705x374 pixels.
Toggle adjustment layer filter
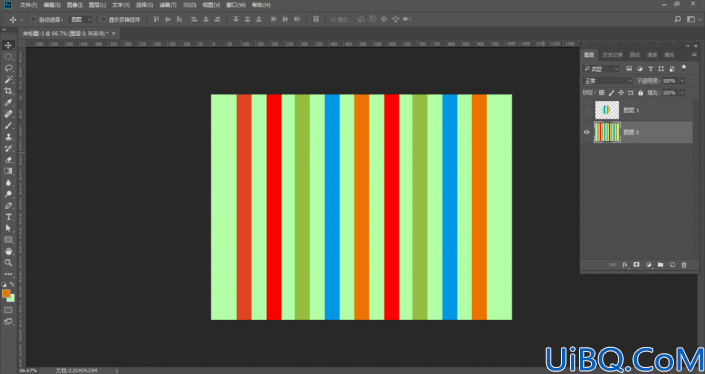click(x=640, y=69)
